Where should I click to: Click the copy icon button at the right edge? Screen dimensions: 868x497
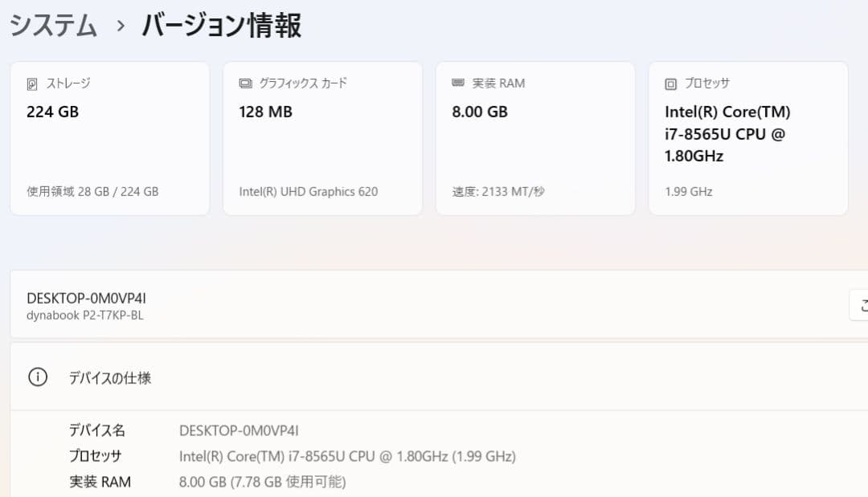(862, 304)
